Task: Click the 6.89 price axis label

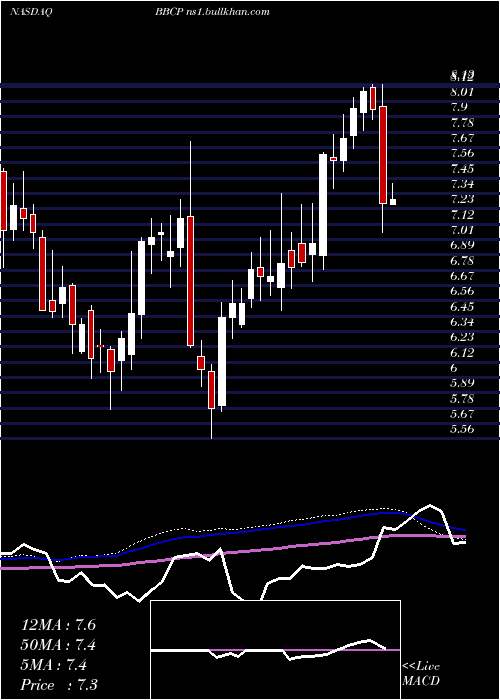Action: 462,245
